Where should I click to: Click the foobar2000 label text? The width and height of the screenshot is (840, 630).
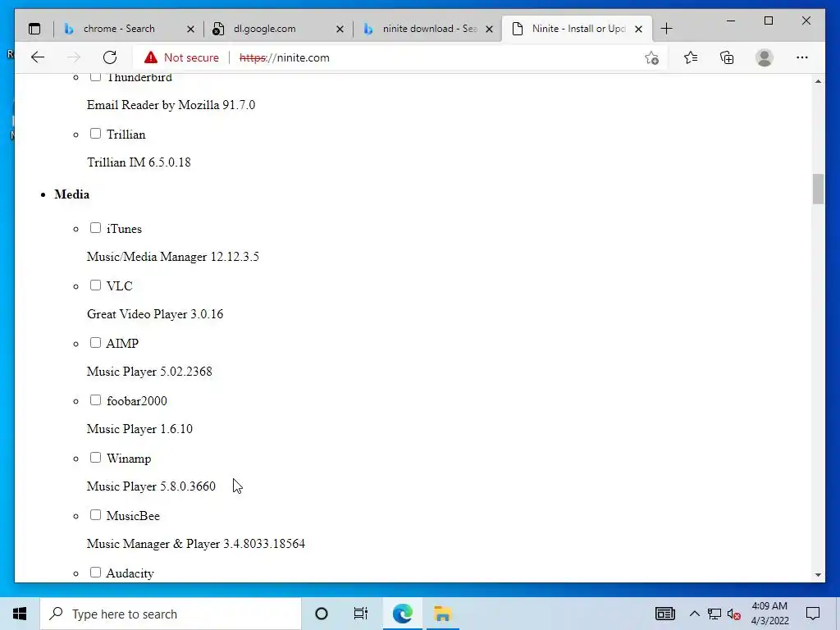tap(137, 401)
